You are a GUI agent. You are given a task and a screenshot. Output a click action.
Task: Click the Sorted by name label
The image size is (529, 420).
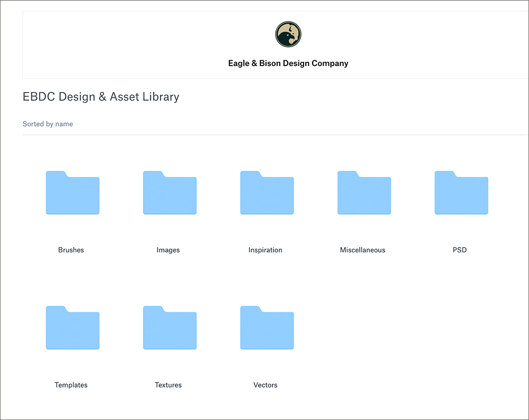48,124
